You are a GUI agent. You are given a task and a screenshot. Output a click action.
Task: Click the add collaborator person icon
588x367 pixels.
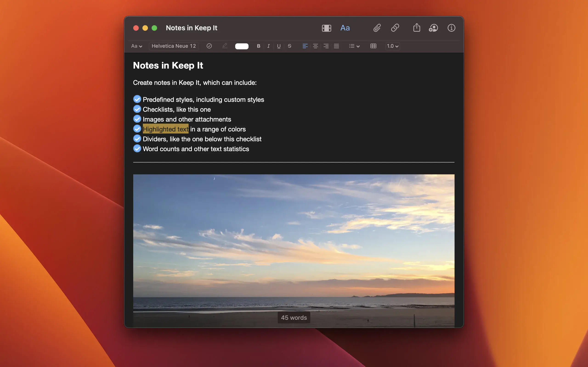pos(433,28)
